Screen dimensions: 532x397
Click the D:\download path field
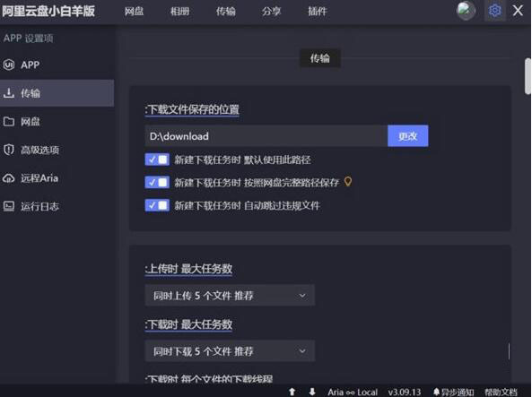pyautogui.click(x=266, y=136)
